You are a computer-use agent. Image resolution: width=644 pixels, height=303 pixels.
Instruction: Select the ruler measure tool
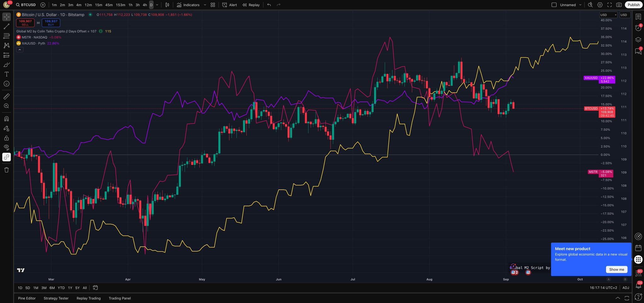(x=7, y=96)
